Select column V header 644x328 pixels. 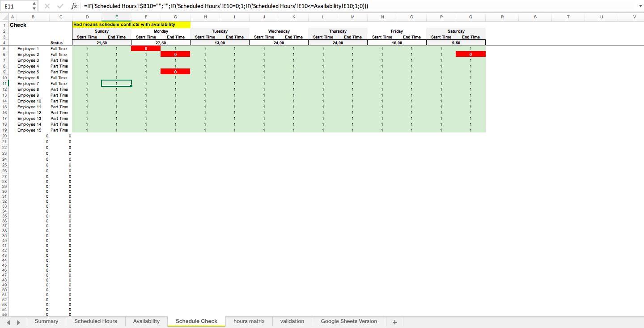tap(634, 17)
